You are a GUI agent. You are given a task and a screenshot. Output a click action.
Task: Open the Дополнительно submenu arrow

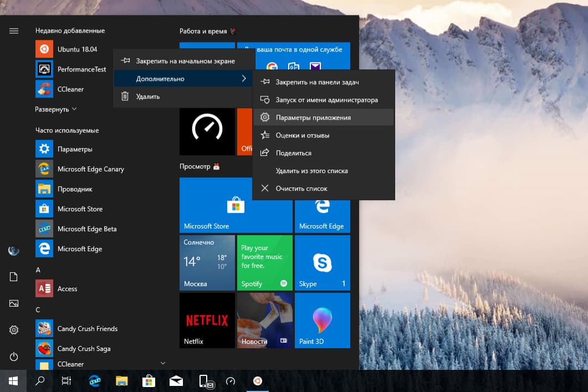pos(244,79)
